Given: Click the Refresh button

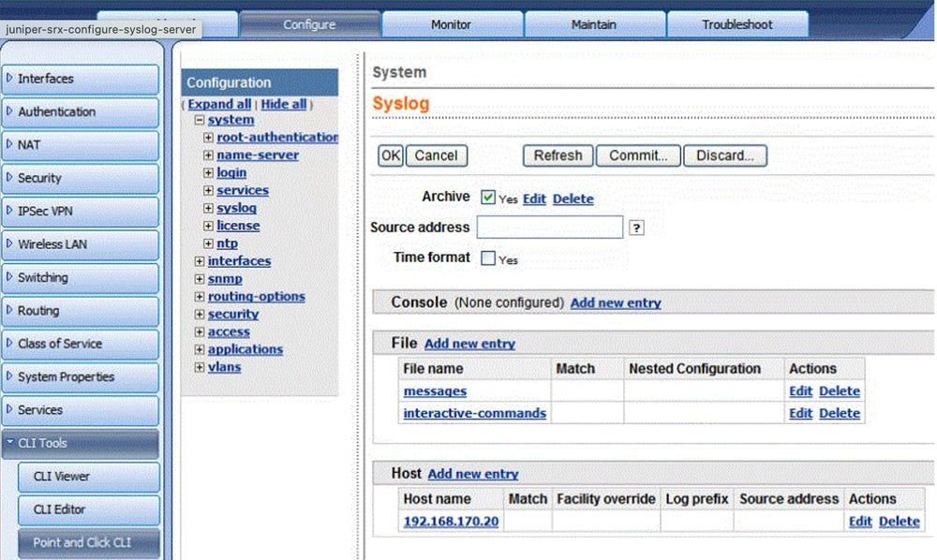Looking at the screenshot, I should (x=558, y=155).
